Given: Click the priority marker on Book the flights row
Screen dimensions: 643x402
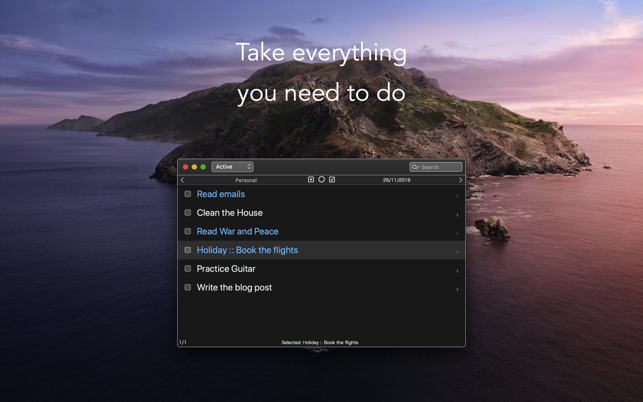Looking at the screenshot, I should pyautogui.click(x=457, y=252).
